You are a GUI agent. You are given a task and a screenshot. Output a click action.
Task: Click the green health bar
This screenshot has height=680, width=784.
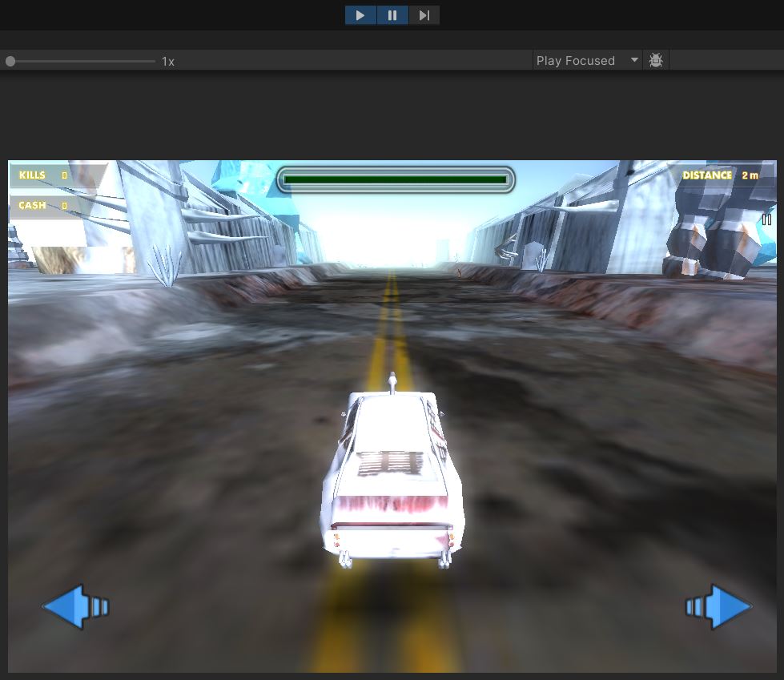[x=396, y=180]
